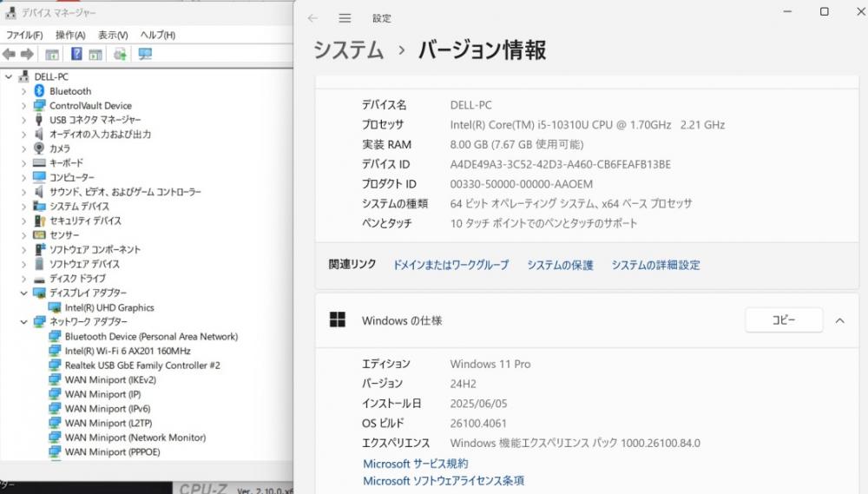
Task: Select Intel(R) Wi-Fi 6 AX201 160MHz adapter
Action: point(128,351)
